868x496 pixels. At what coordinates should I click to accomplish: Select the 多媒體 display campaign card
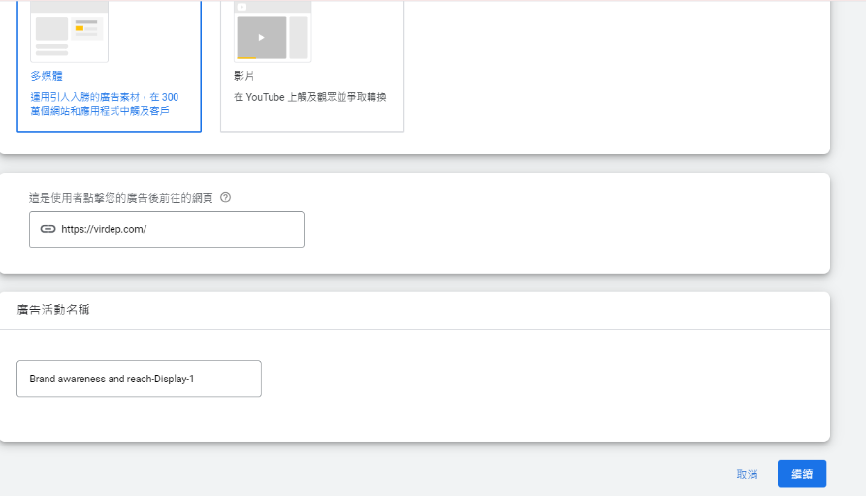pos(109,66)
